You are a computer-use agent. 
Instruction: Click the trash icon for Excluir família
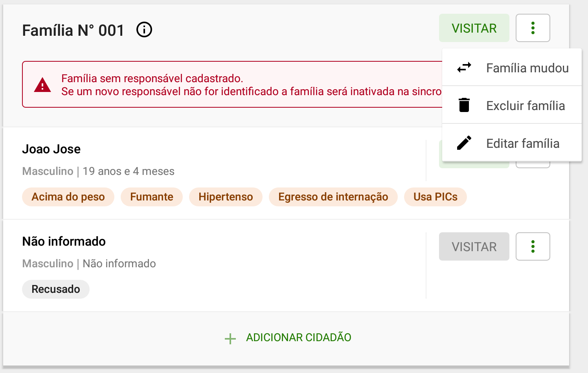click(x=464, y=105)
